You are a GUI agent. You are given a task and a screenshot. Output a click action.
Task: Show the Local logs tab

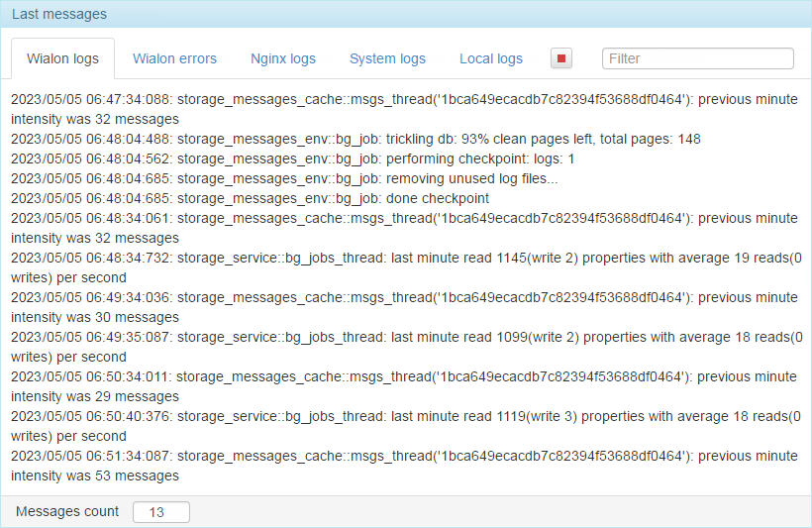coord(491,58)
